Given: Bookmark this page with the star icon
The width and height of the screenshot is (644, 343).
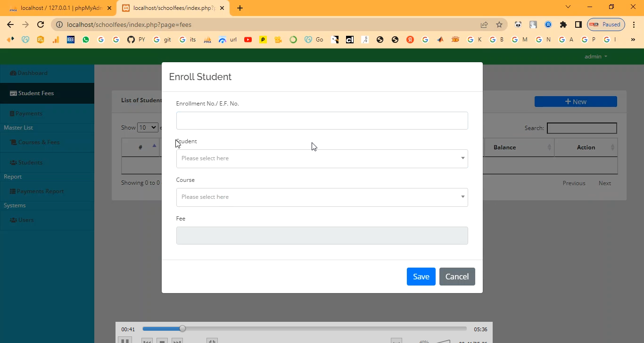Looking at the screenshot, I should 499,24.
